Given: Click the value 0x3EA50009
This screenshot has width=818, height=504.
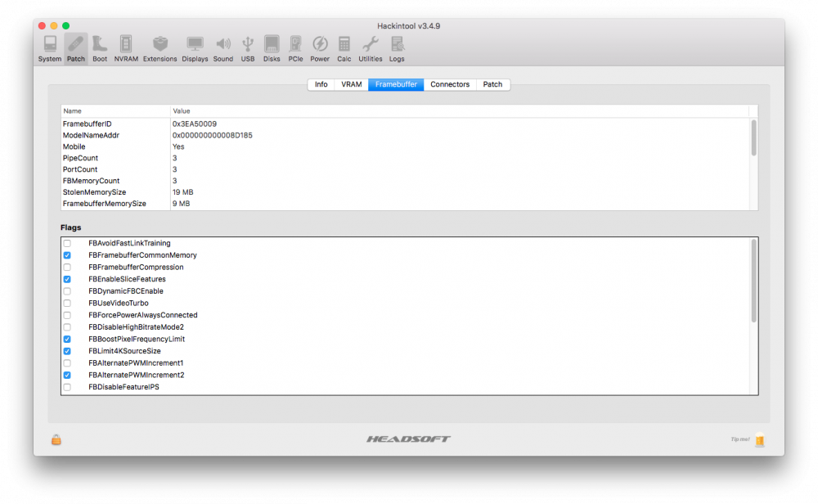Looking at the screenshot, I should coord(195,124).
